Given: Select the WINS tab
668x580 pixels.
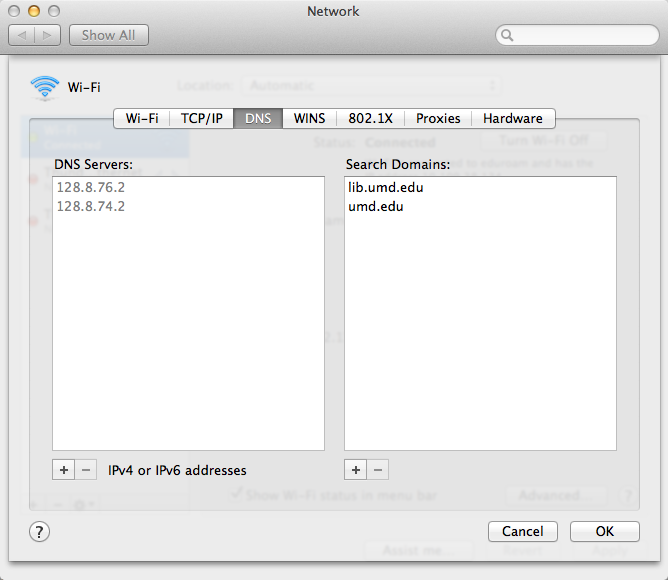Looking at the screenshot, I should click(x=309, y=118).
